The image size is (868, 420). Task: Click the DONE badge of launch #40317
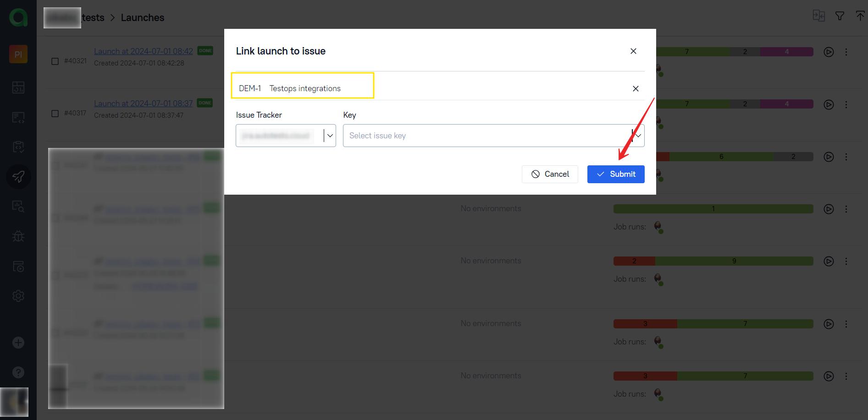coord(205,103)
